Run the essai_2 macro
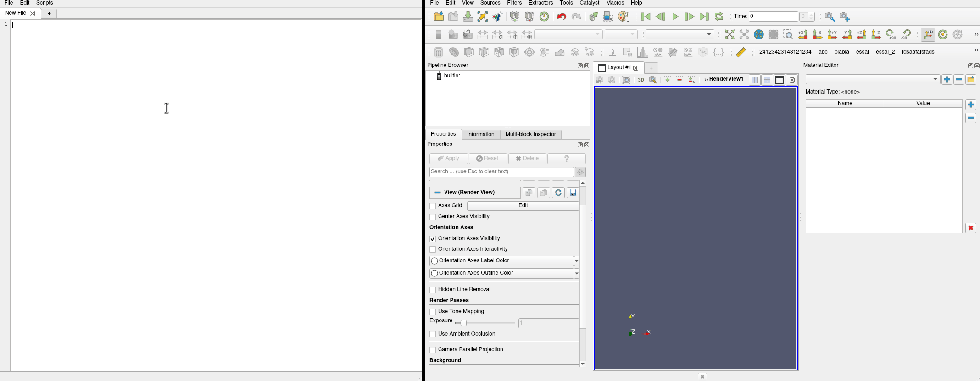The height and width of the screenshot is (381, 980). [x=885, y=52]
